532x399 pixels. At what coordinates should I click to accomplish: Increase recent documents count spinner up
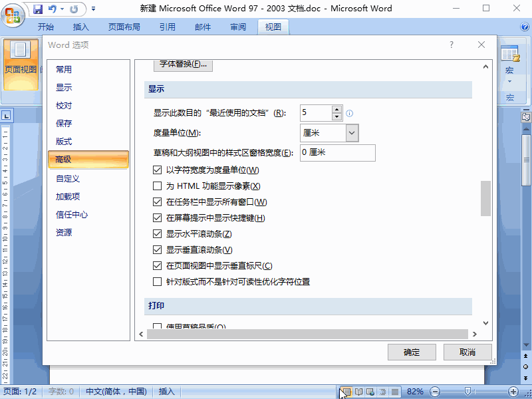[336, 109]
